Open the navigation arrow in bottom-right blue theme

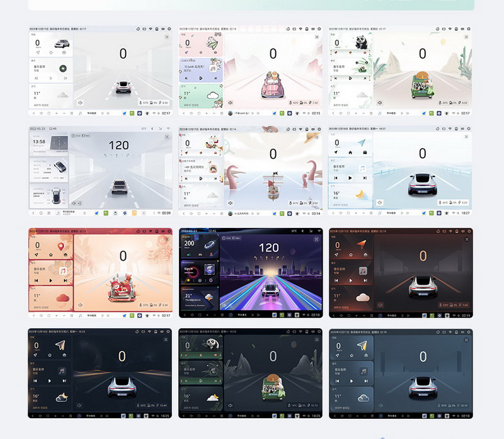(x=362, y=345)
